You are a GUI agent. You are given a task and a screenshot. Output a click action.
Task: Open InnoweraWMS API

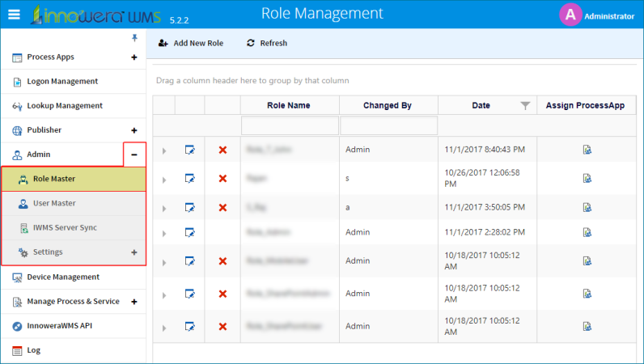click(x=60, y=326)
